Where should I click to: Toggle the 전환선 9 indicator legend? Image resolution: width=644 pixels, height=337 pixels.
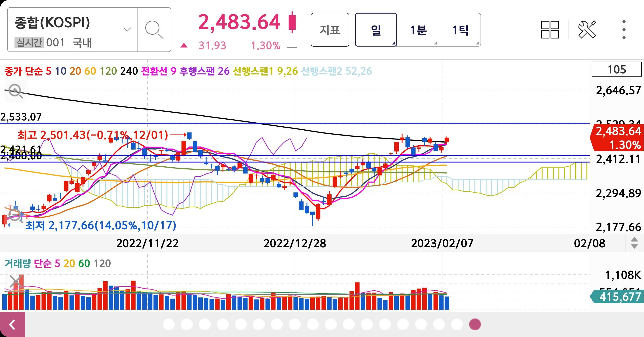coord(159,71)
